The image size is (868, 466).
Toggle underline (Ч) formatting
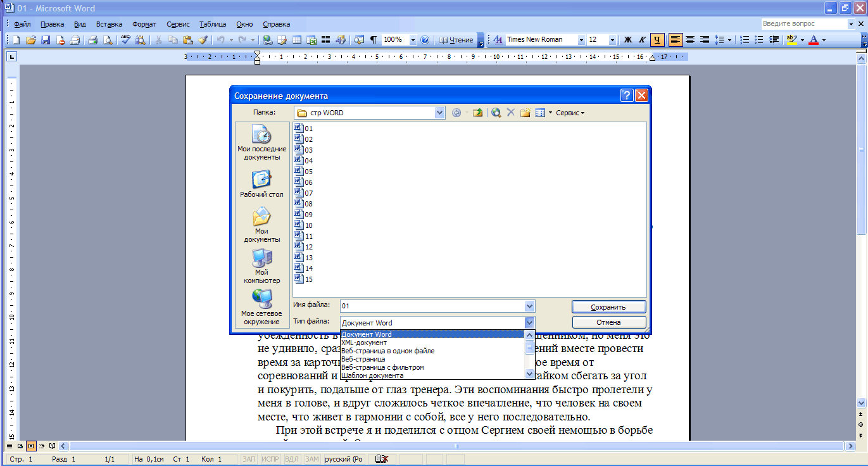coord(658,40)
